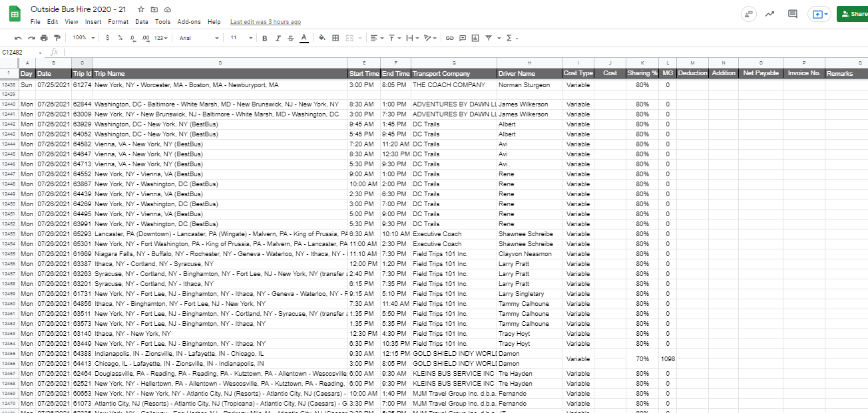Check the cloud document status icon
The width and height of the screenshot is (868, 413).
point(167,10)
